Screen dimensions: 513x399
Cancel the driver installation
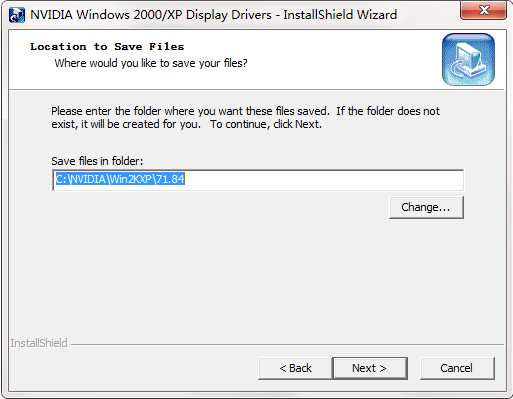[x=457, y=368]
